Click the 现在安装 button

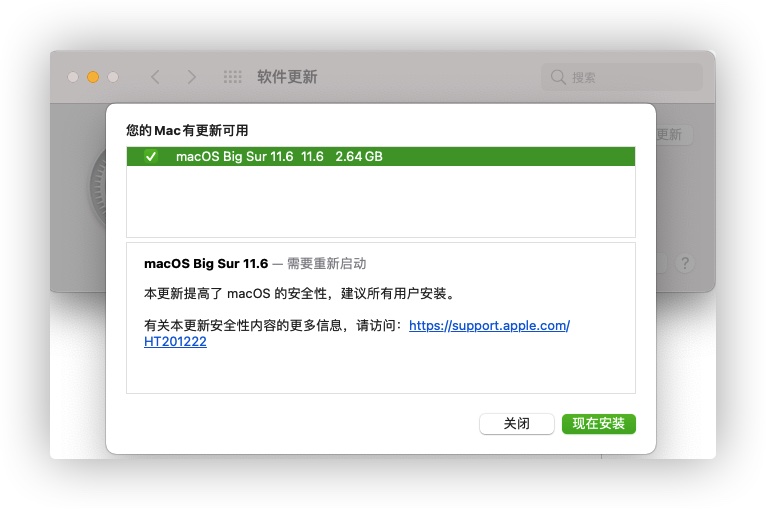point(598,424)
